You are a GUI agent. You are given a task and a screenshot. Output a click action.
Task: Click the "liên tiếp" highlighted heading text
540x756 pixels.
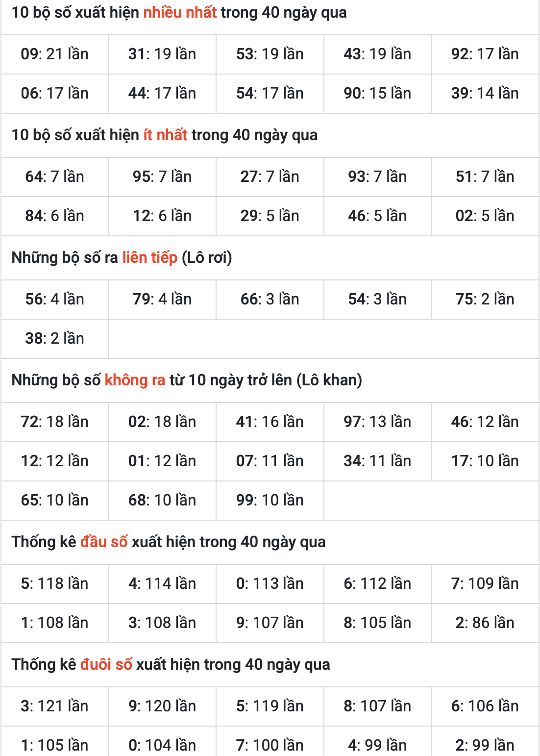click(149, 257)
